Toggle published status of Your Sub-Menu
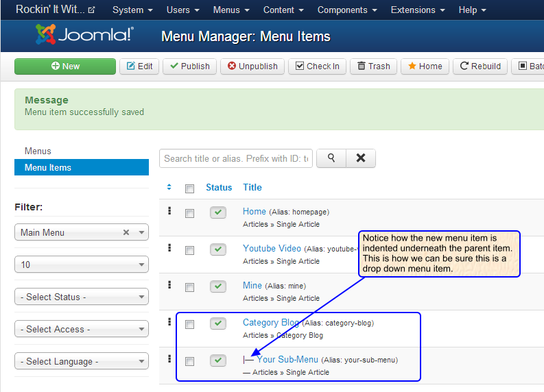The image size is (544, 392). click(218, 360)
